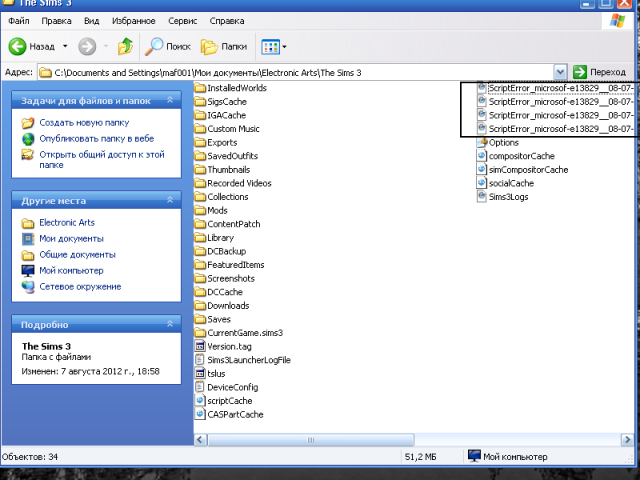This screenshot has height=480, width=640.
Task: Open the Search tool (Поиск)
Action: (168, 46)
